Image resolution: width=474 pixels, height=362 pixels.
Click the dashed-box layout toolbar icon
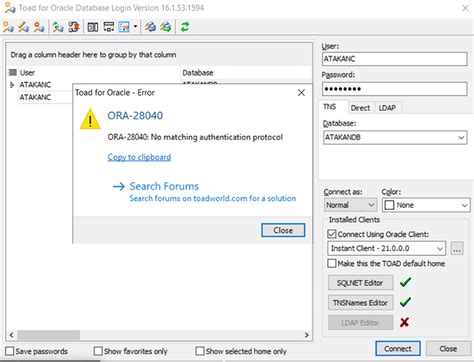tap(109, 27)
